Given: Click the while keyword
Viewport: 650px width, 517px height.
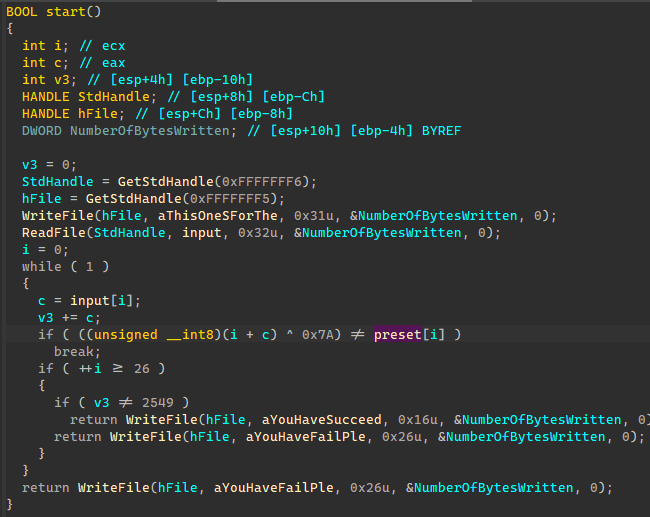Looking at the screenshot, I should click(x=42, y=267).
